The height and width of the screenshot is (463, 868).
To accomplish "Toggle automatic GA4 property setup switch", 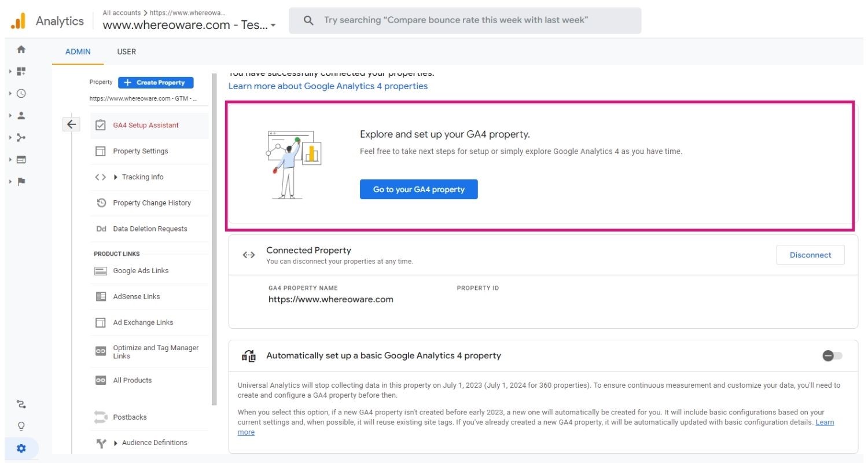I will click(833, 355).
